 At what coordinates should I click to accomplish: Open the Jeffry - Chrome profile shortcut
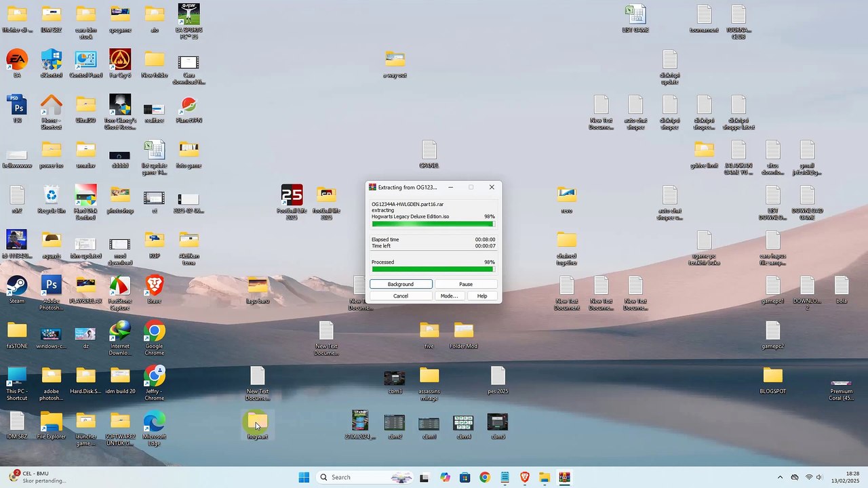pos(155,383)
